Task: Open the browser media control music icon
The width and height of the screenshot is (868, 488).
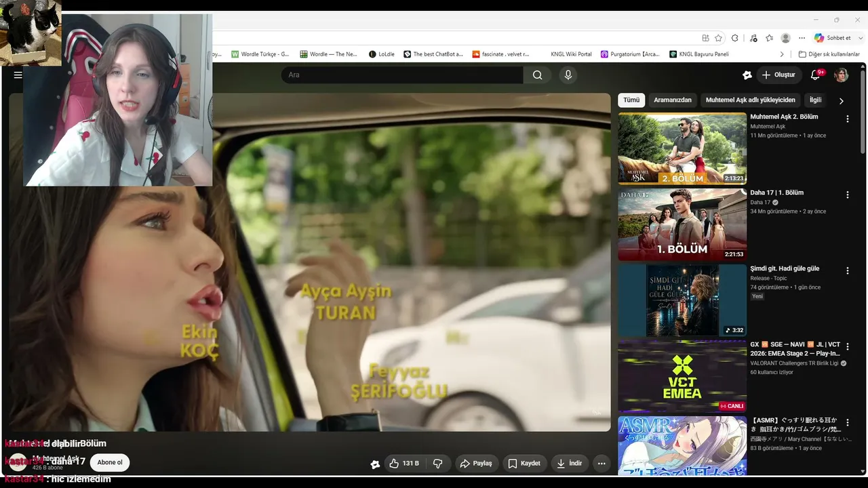Action: [x=753, y=38]
